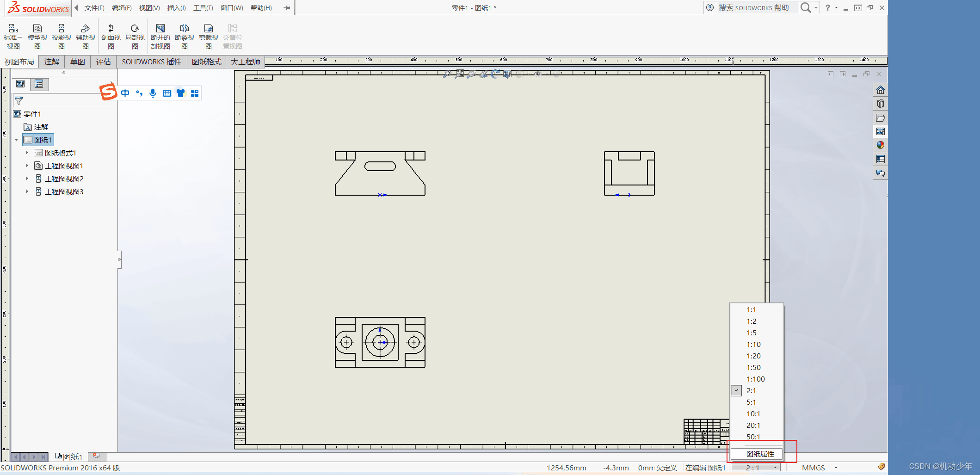Click the filter funnel icon in the tree panel
Viewport: 980px width, 475px height.
(19, 100)
